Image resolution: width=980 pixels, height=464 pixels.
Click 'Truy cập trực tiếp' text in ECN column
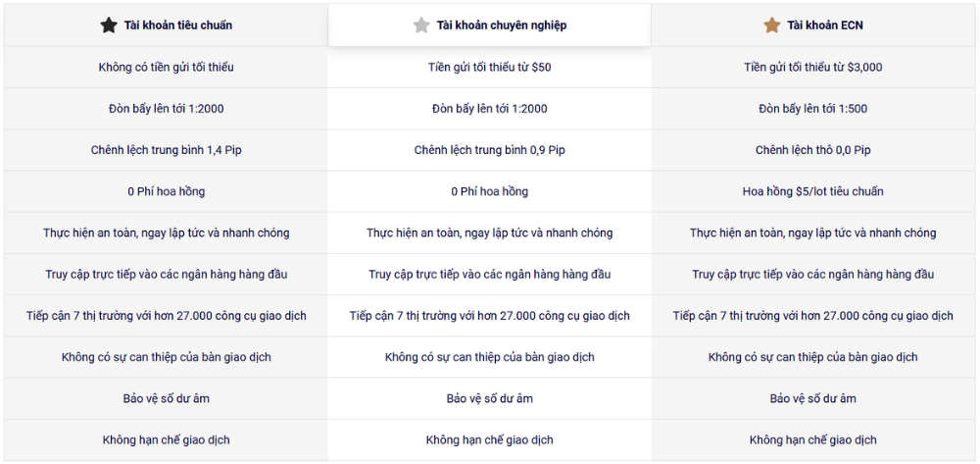813,275
